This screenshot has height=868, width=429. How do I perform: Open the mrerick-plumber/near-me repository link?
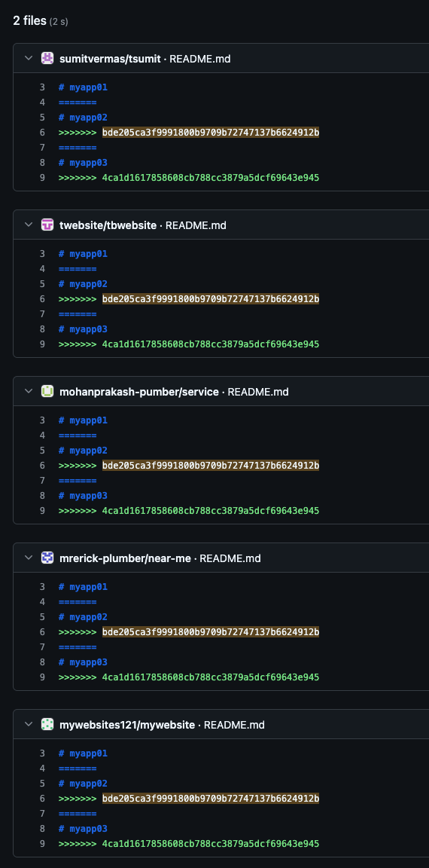(125, 558)
